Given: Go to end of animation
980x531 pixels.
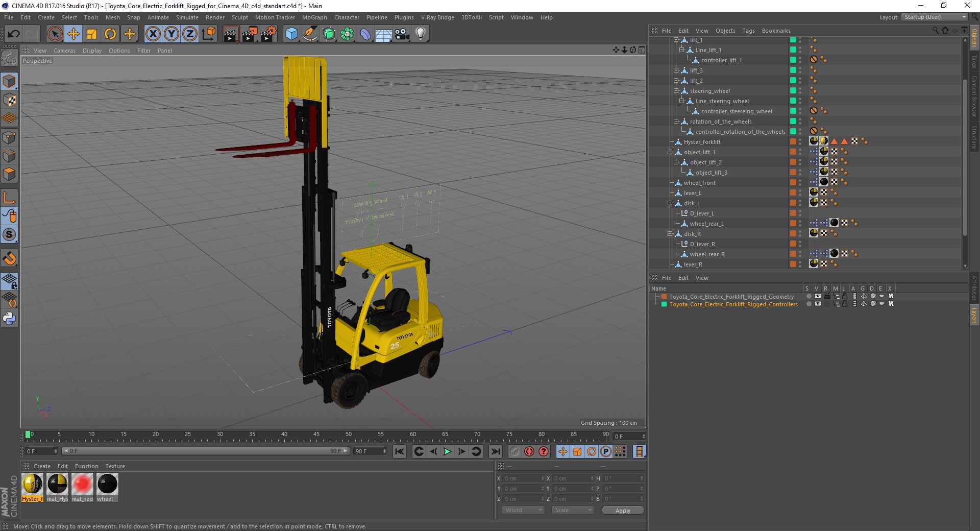Looking at the screenshot, I should tap(495, 451).
